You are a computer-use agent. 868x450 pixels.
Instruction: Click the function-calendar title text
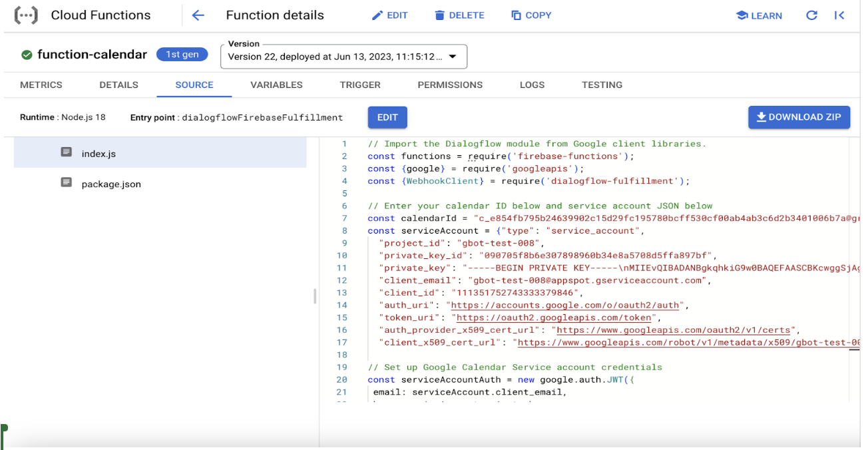pyautogui.click(x=92, y=55)
